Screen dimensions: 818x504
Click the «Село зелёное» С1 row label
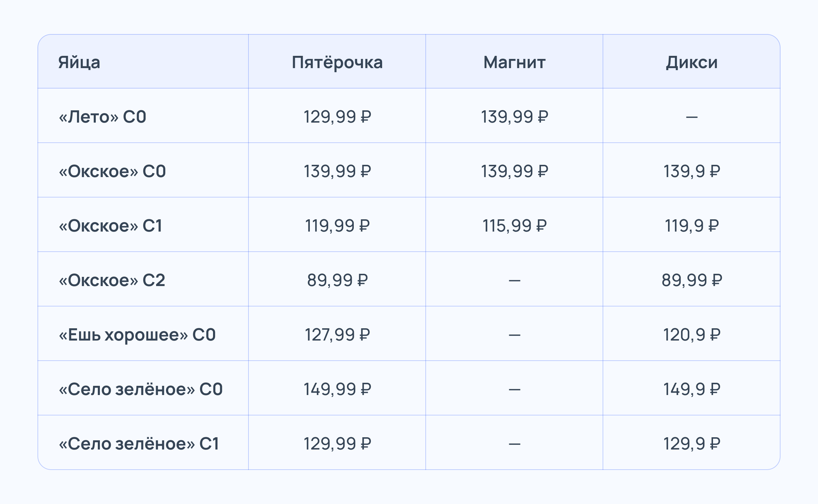pos(139,444)
